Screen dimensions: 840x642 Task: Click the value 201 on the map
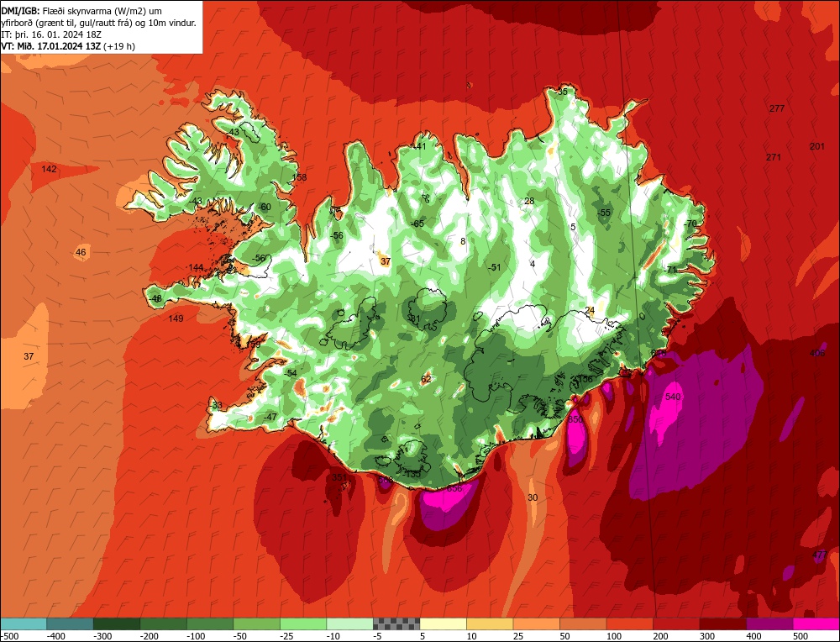point(817,146)
